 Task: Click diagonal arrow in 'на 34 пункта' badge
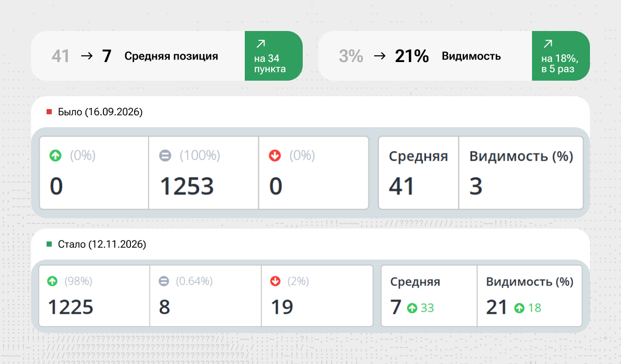tap(261, 44)
